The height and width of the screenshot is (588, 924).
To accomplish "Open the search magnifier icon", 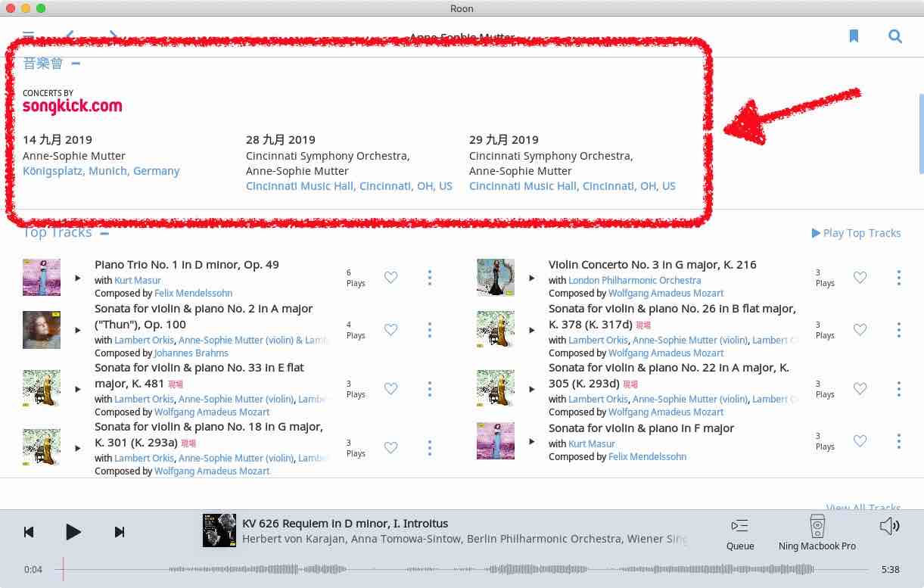I will click(x=895, y=36).
